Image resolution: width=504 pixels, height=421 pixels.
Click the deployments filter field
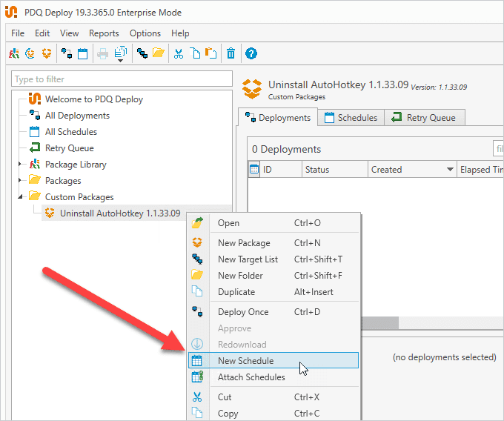499,149
